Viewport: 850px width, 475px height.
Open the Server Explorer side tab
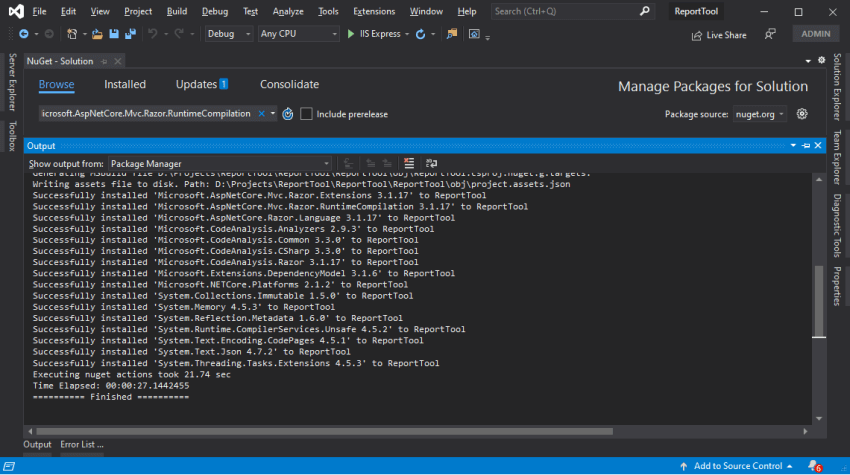[12, 82]
